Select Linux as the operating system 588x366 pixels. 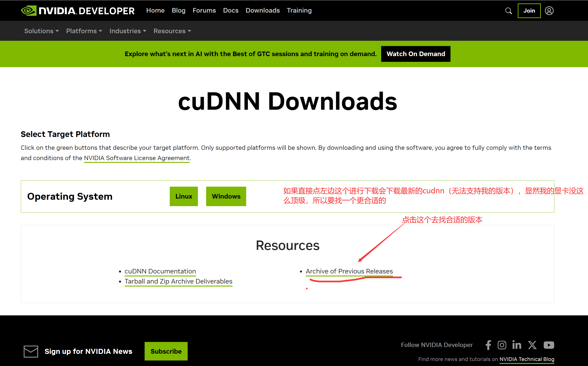(184, 196)
